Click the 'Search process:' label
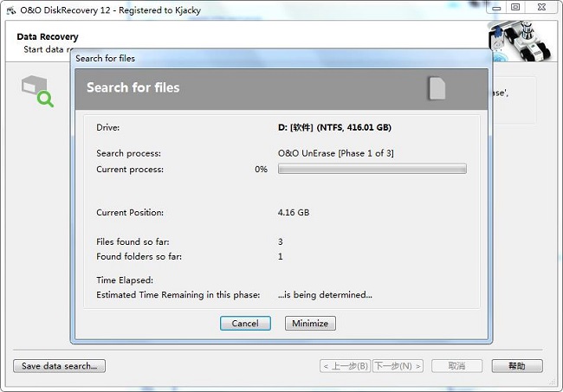Image resolution: width=563 pixels, height=392 pixels. tap(128, 153)
